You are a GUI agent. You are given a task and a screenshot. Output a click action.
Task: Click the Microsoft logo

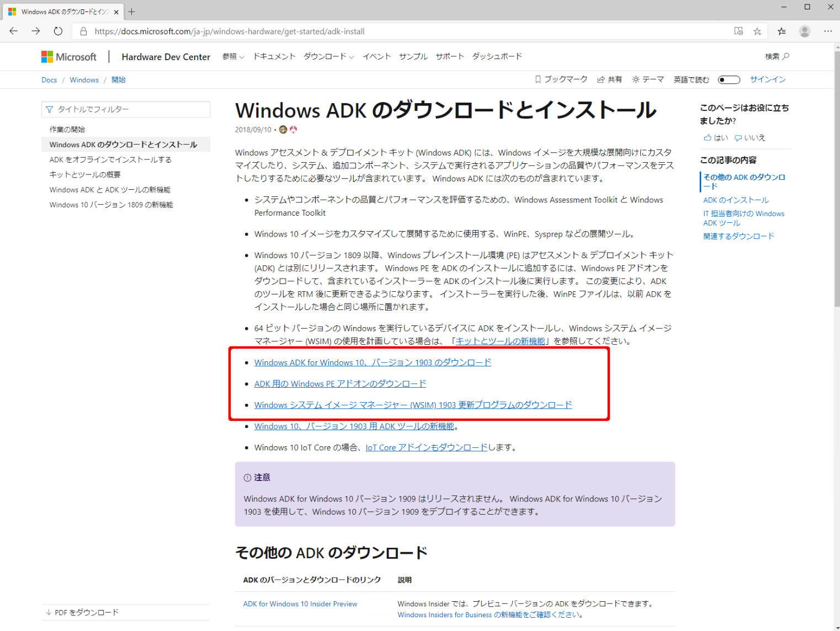(69, 57)
